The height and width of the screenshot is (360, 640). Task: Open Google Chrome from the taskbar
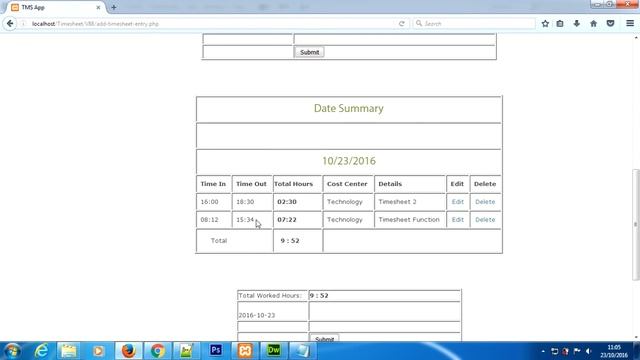(x=158, y=351)
